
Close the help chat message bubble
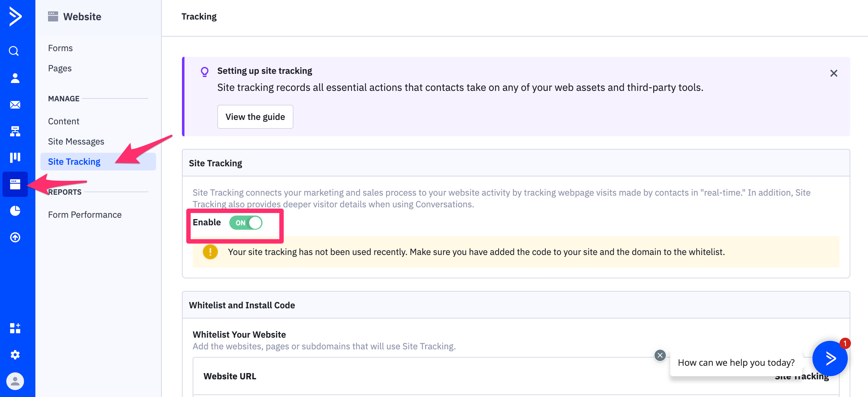click(660, 355)
